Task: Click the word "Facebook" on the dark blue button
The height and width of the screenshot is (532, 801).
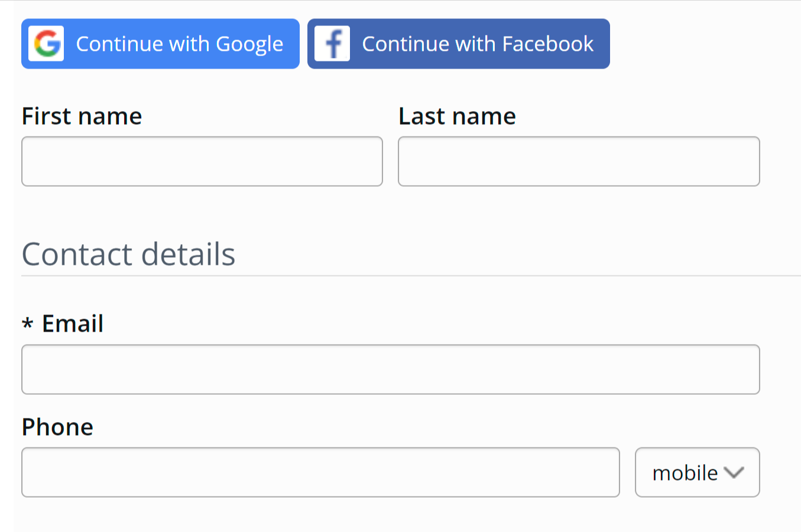Action: point(547,44)
